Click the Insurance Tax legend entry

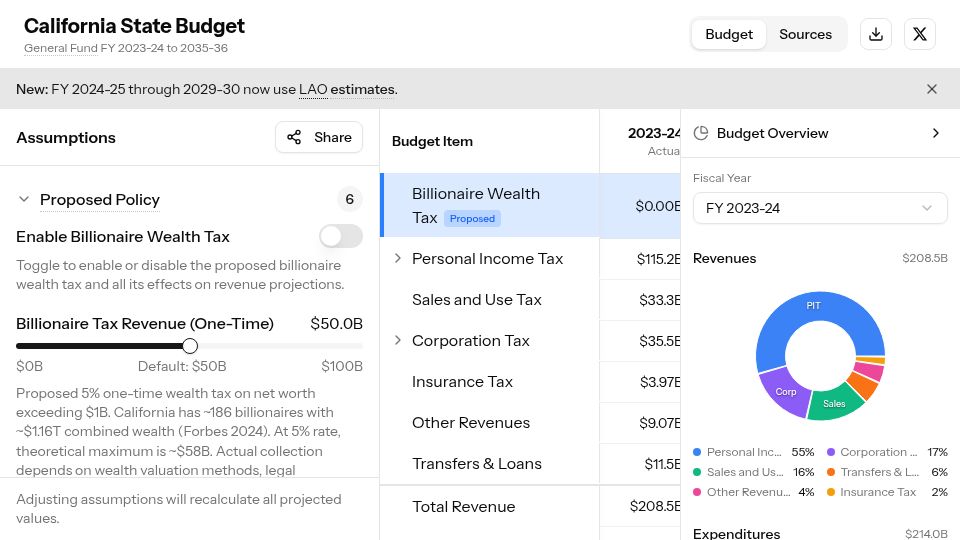[x=887, y=492]
